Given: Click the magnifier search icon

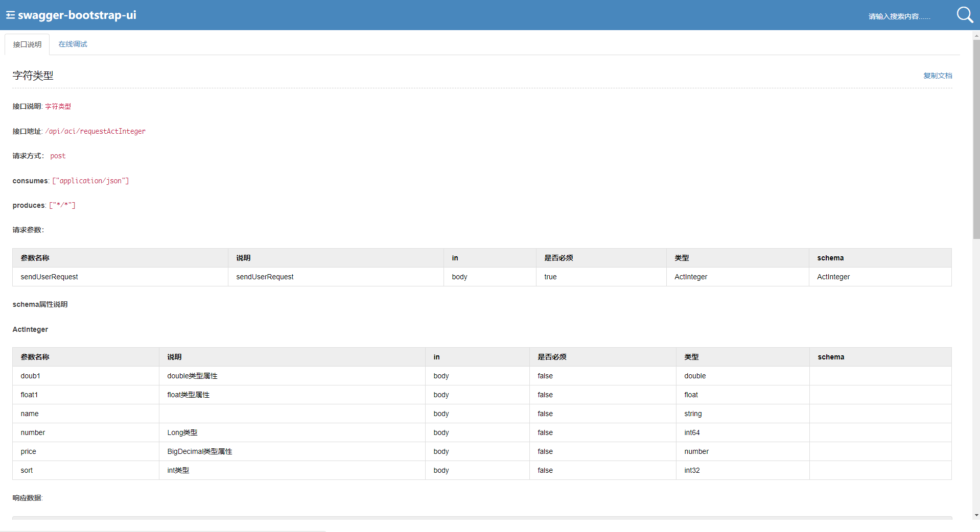Looking at the screenshot, I should pyautogui.click(x=964, y=15).
